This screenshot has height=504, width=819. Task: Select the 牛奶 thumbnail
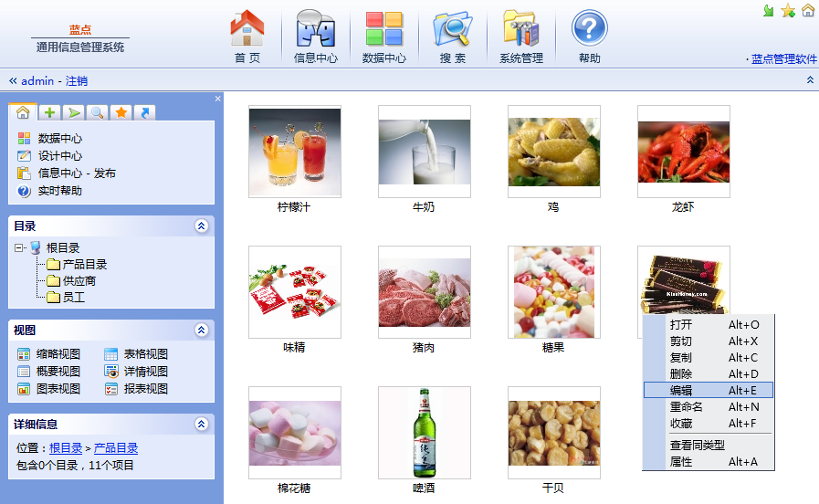click(425, 152)
